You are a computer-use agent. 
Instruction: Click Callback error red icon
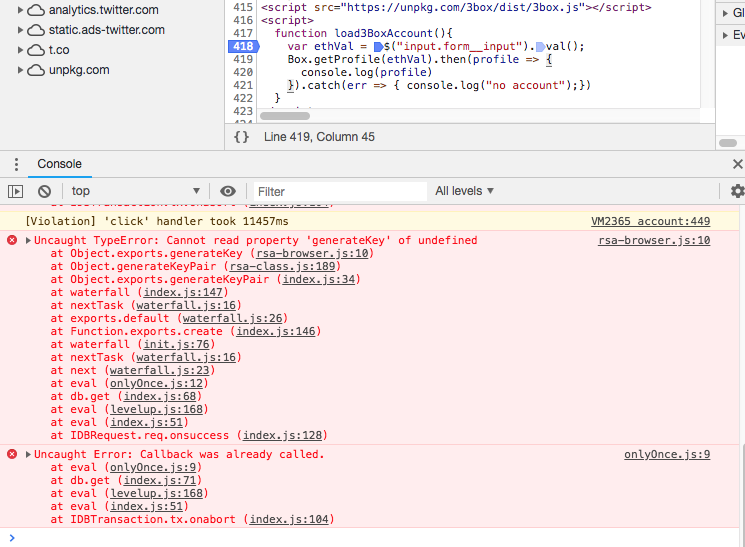pyautogui.click(x=12, y=454)
